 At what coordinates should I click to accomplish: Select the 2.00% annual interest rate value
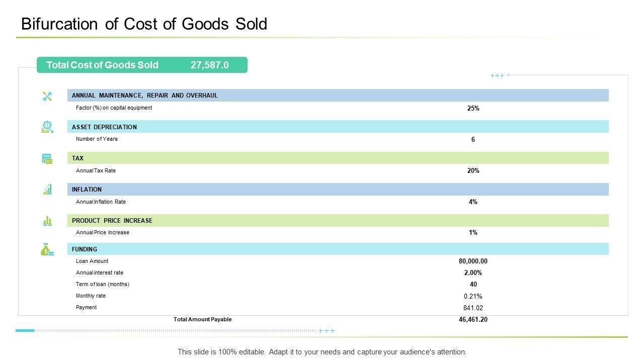[473, 273]
